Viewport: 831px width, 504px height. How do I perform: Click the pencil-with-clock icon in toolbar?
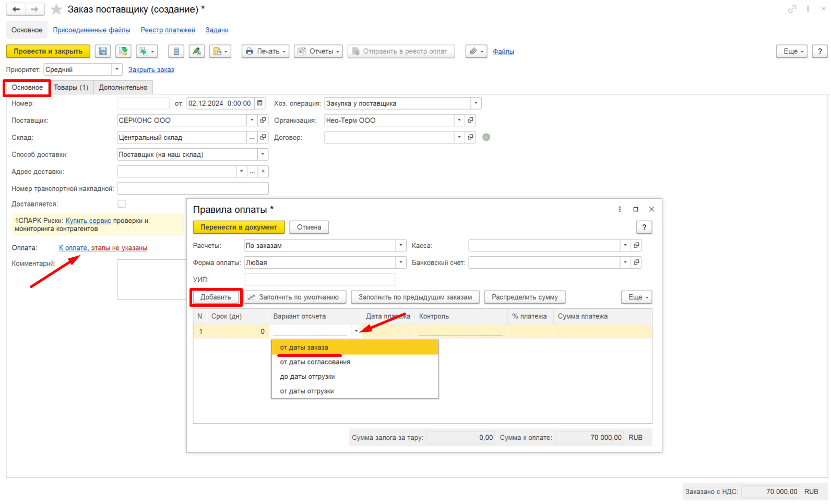click(196, 51)
